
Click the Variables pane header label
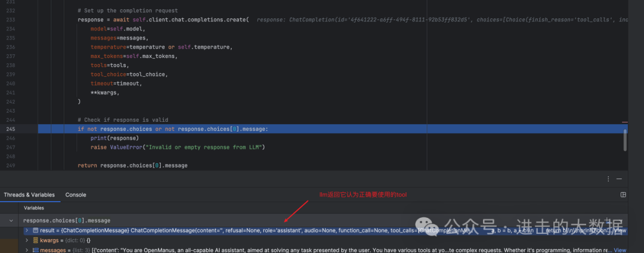point(33,208)
